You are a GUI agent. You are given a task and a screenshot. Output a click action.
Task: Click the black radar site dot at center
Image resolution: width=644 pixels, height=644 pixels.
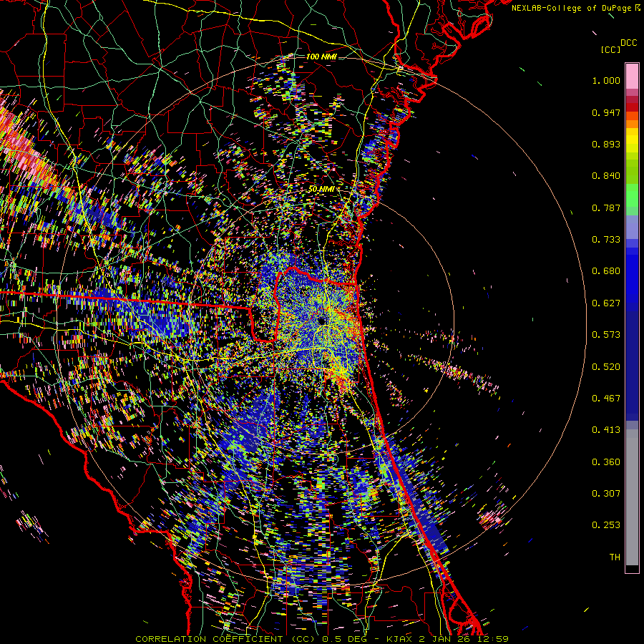[x=323, y=321]
